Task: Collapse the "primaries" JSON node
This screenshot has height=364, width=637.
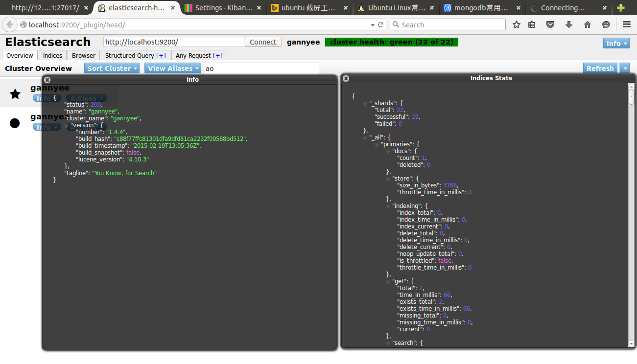Action: tap(377, 145)
